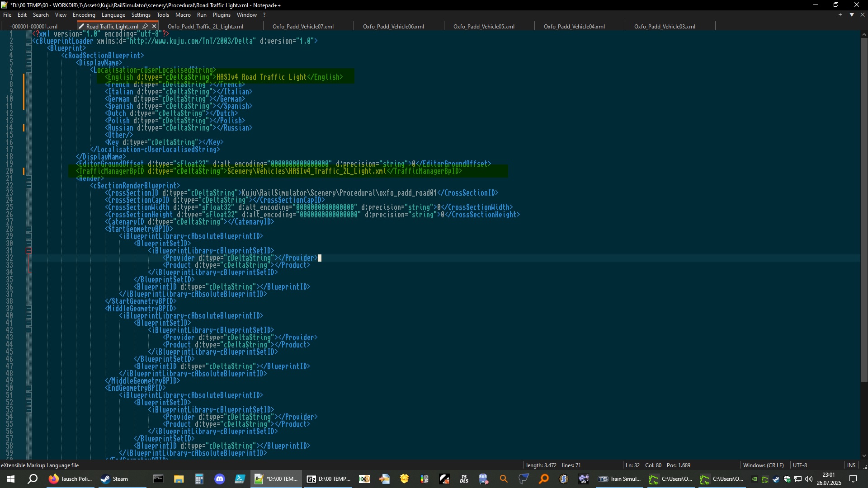868x488 pixels.
Task: Open the Calculator taskbar icon
Action: pyautogui.click(x=199, y=479)
